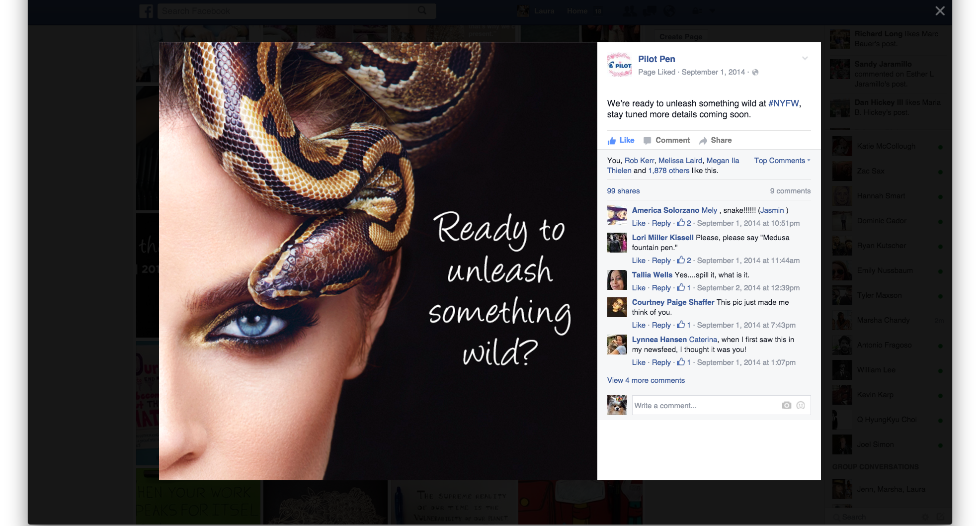This screenshot has width=980, height=526.
Task: Open the friend requests icon in the header
Action: pos(629,11)
